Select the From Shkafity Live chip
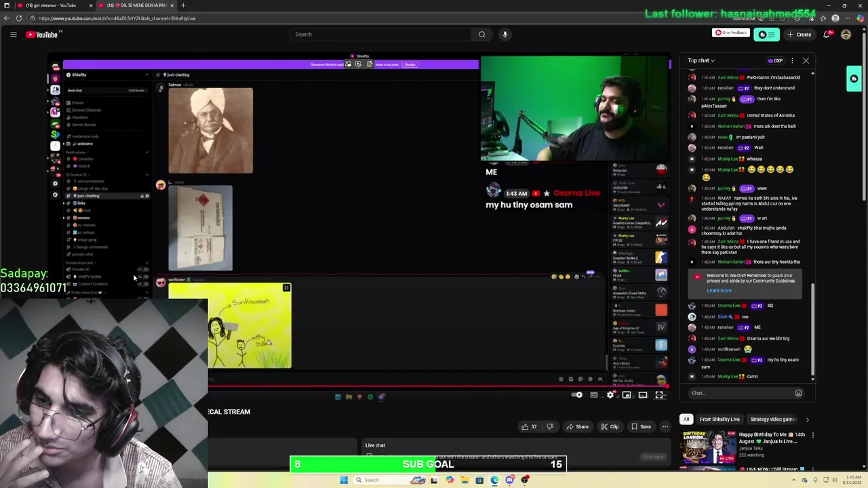 pos(719,419)
